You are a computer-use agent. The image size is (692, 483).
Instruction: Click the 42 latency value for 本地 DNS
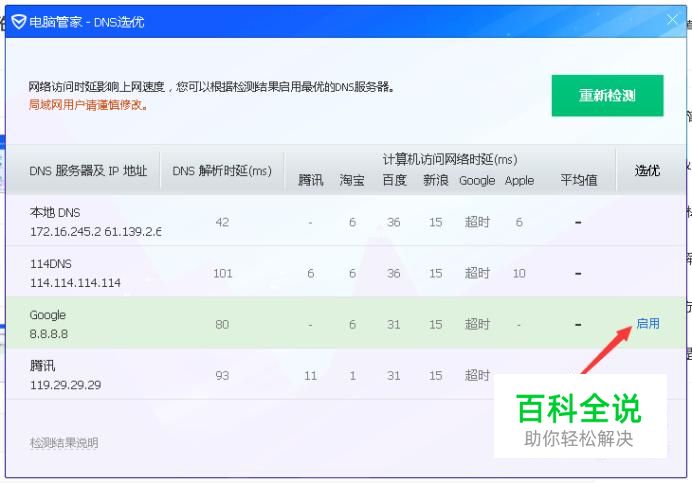point(222,222)
